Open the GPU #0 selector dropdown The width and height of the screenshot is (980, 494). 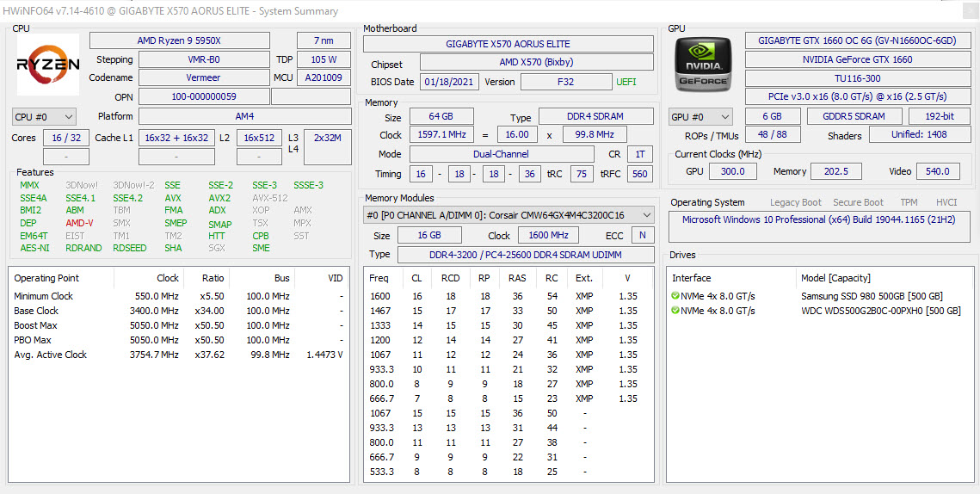(x=700, y=116)
